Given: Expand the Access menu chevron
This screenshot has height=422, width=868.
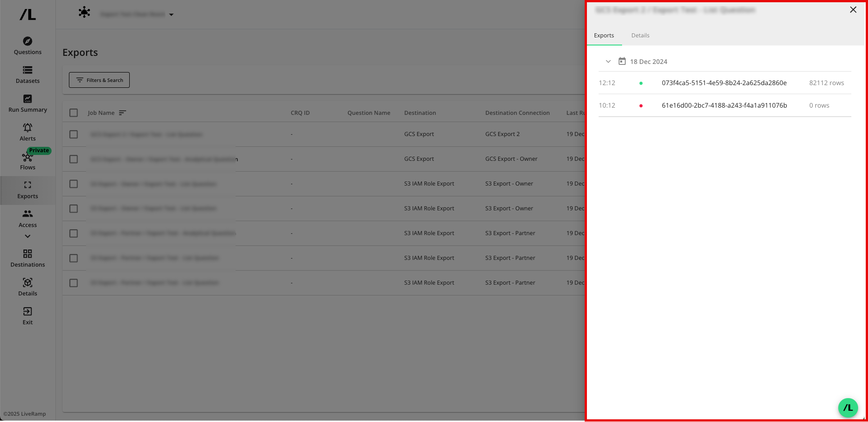Looking at the screenshot, I should 27,236.
